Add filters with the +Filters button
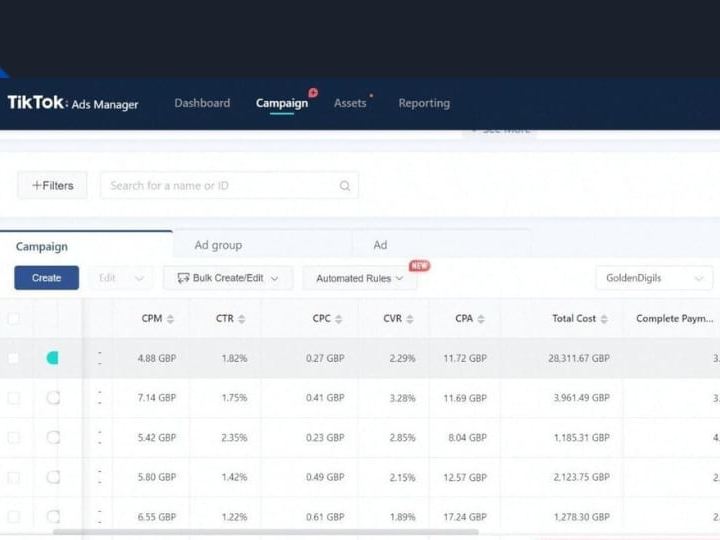The image size is (720, 540). [x=52, y=186]
